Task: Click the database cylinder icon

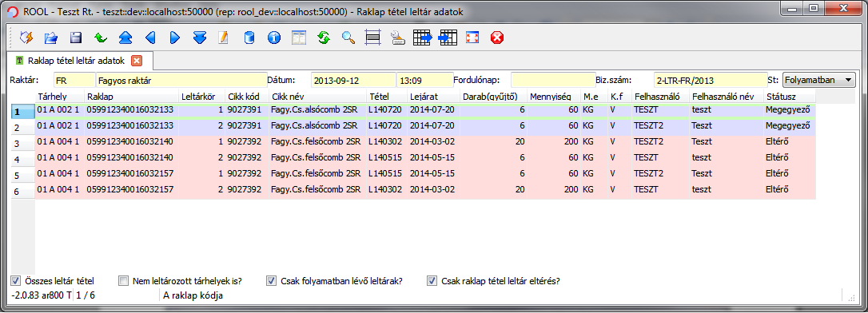Action: (x=249, y=38)
